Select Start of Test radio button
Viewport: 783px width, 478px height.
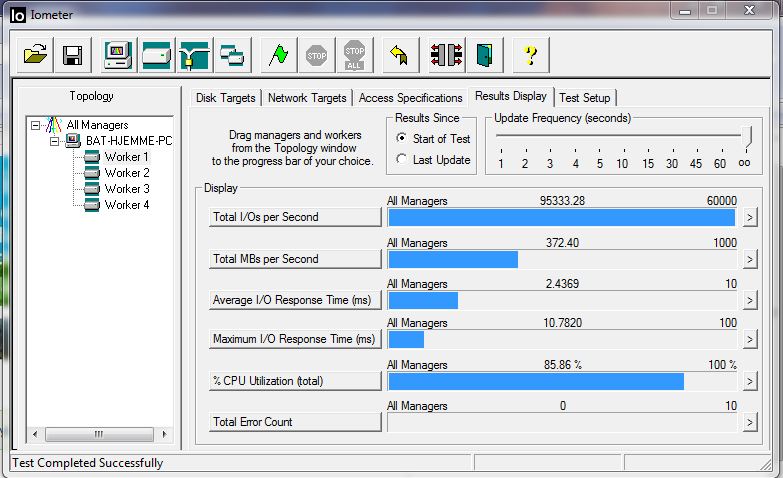click(x=401, y=138)
